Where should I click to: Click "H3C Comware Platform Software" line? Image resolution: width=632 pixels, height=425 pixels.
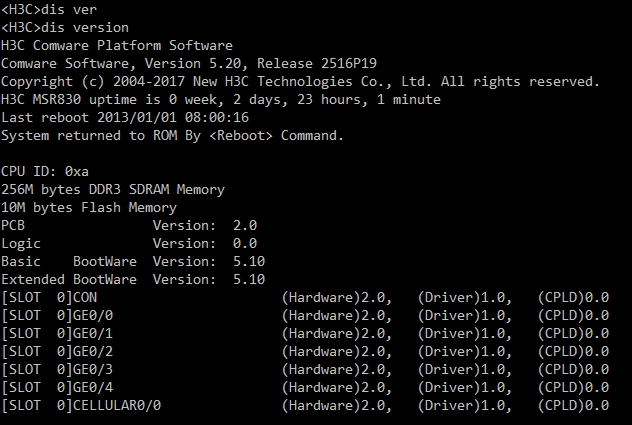coord(116,45)
